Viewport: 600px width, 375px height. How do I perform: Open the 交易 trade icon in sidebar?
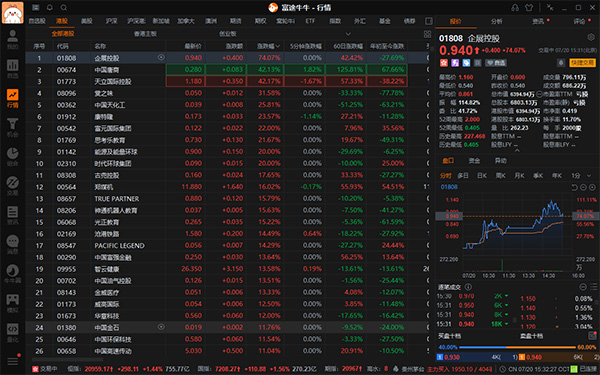pyautogui.click(x=12, y=186)
